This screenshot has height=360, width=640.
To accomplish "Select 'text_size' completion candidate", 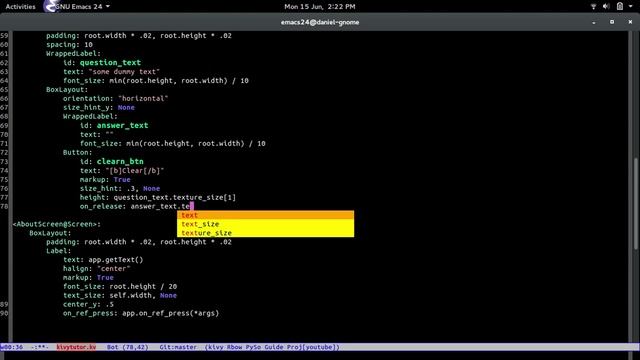I will [x=265, y=224].
